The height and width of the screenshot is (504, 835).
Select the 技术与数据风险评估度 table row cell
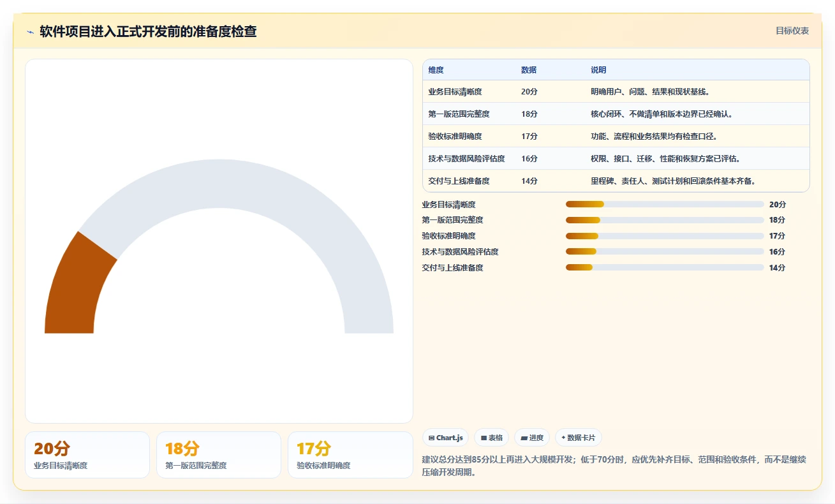coord(466,158)
